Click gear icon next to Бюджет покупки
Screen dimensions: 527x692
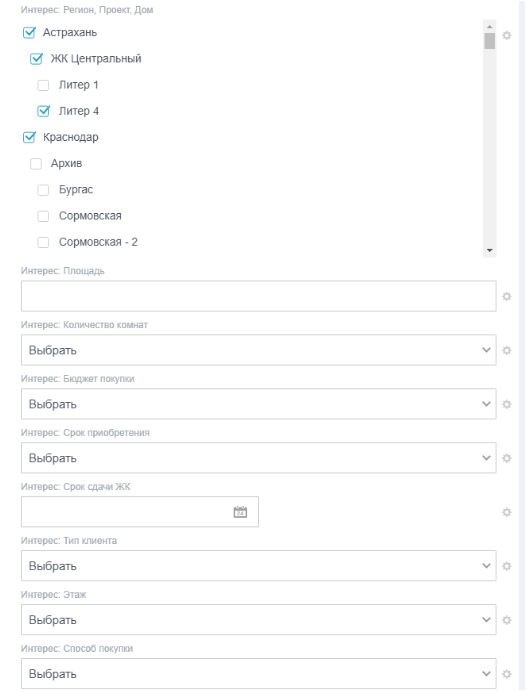click(507, 404)
